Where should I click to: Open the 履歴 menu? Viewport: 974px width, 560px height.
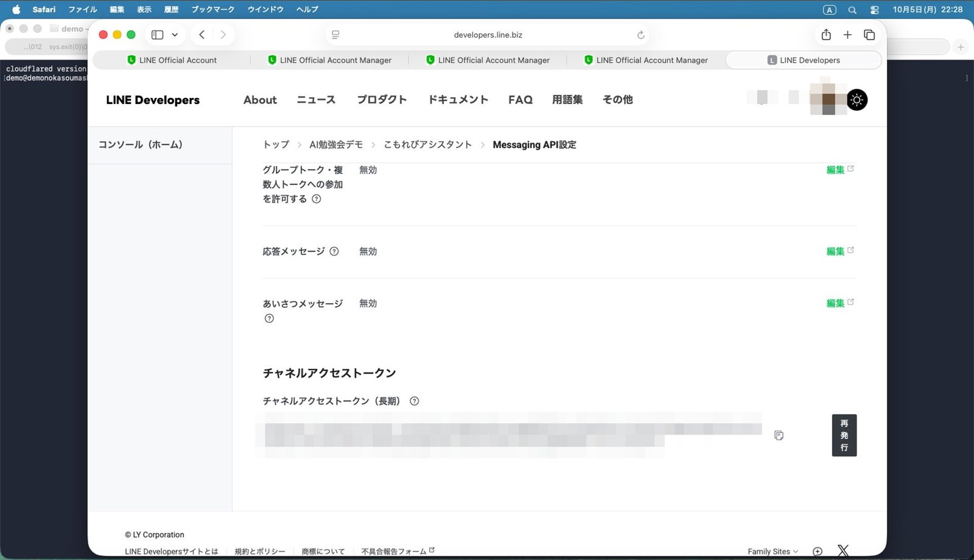pos(172,9)
